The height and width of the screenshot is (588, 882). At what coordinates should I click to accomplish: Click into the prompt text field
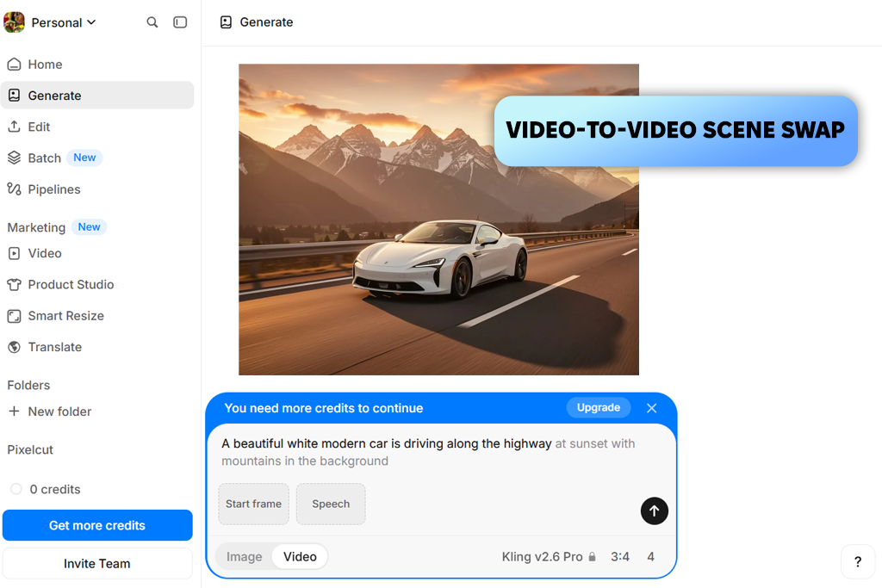click(x=442, y=452)
